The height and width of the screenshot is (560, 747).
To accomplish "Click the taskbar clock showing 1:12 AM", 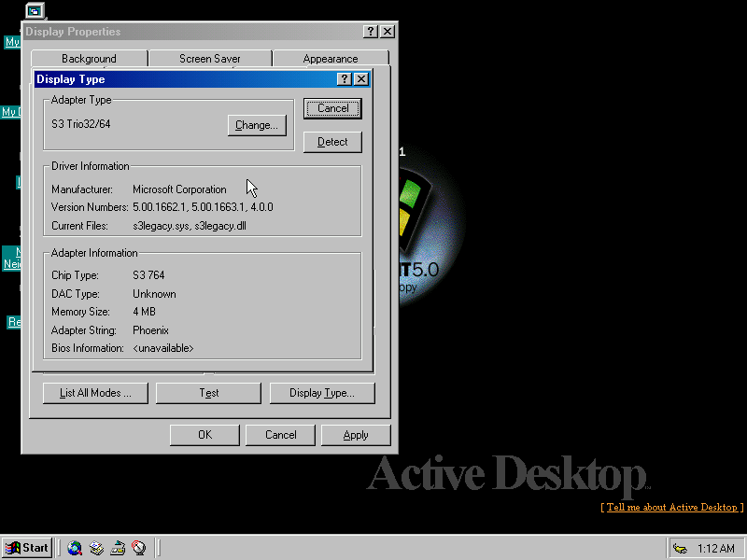I will (x=715, y=548).
